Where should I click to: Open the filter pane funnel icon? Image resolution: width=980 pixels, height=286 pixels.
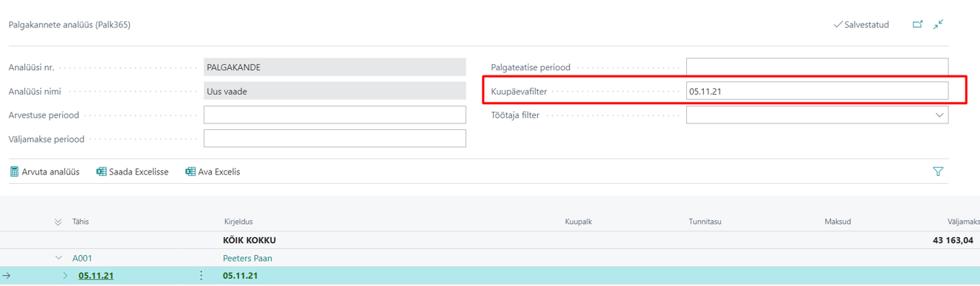point(938,171)
